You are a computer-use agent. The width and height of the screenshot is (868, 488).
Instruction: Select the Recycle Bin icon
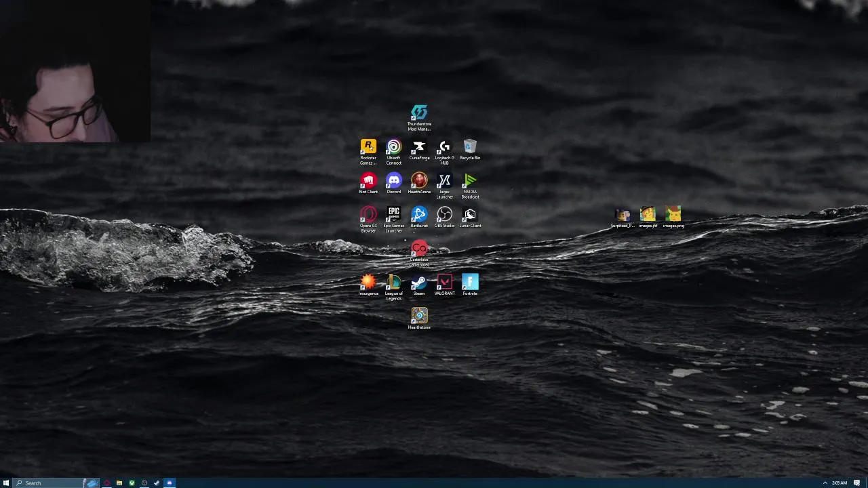click(x=470, y=150)
